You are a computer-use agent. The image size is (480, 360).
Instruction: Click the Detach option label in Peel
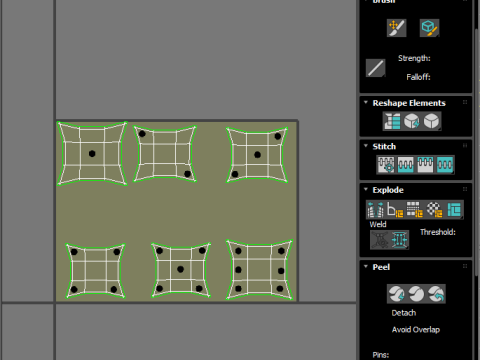coord(404,313)
